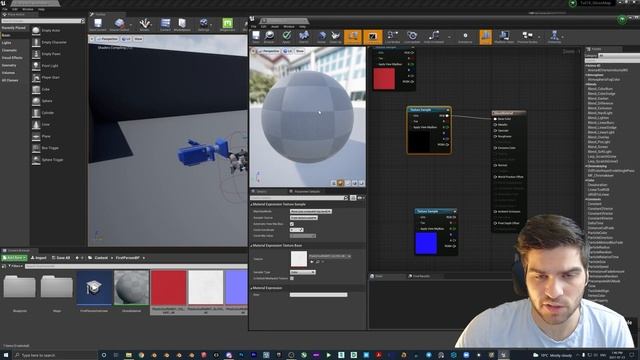Open Sampler Type dropdown in Details
The height and width of the screenshot is (360, 640).
click(x=302, y=272)
